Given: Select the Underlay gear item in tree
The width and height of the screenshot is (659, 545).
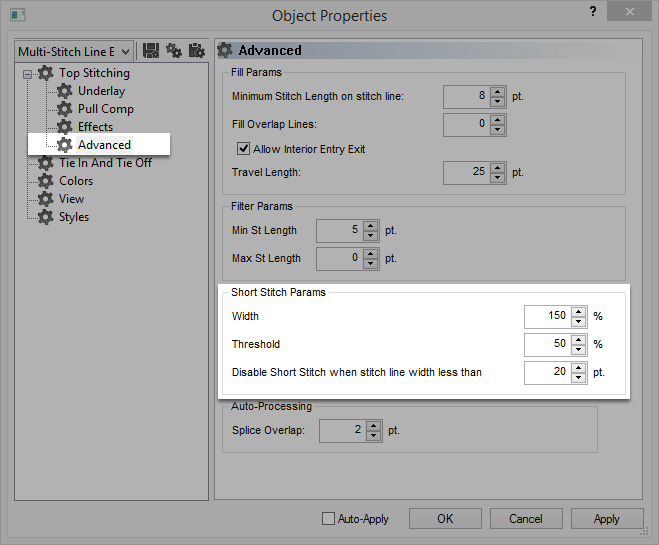Looking at the screenshot, I should (100, 91).
